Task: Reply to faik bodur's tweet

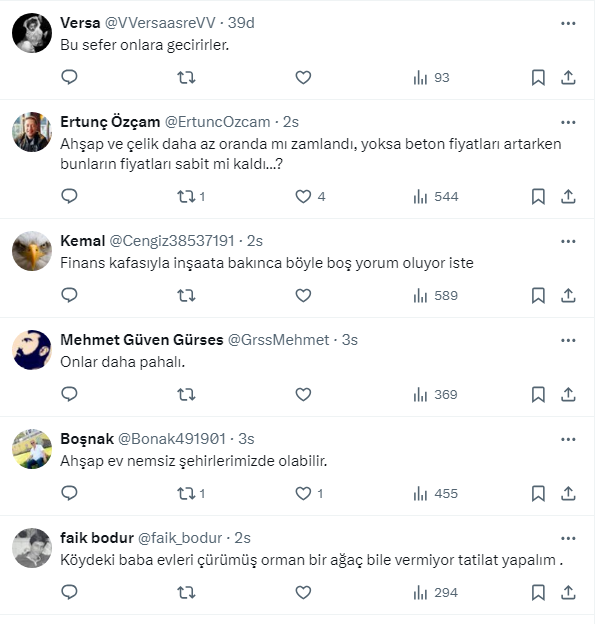Action: pos(69,592)
